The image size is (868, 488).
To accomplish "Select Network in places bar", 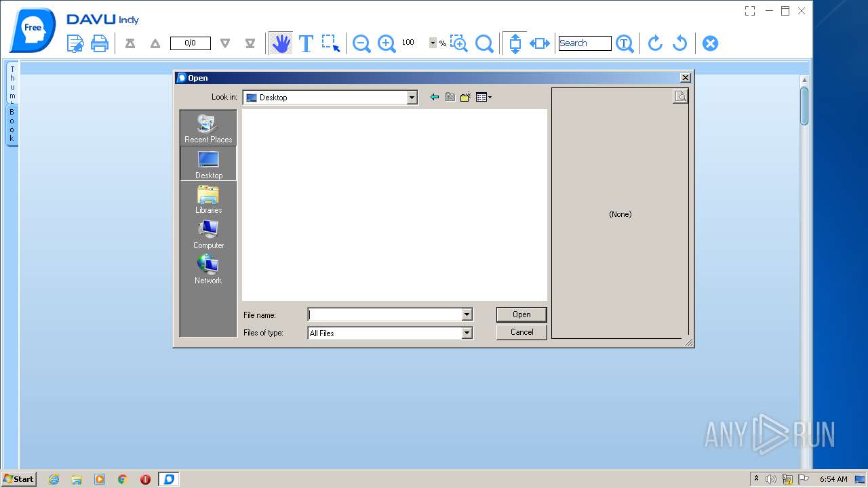I will (208, 270).
